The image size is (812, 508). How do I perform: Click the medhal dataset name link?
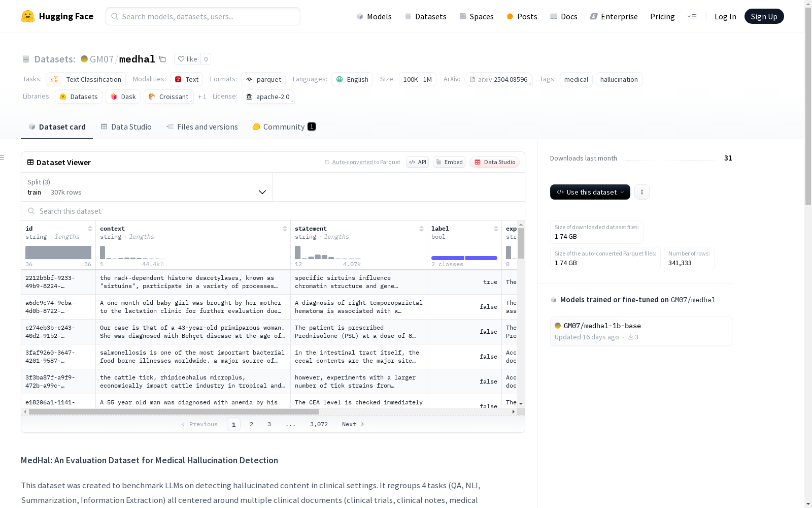point(137,59)
